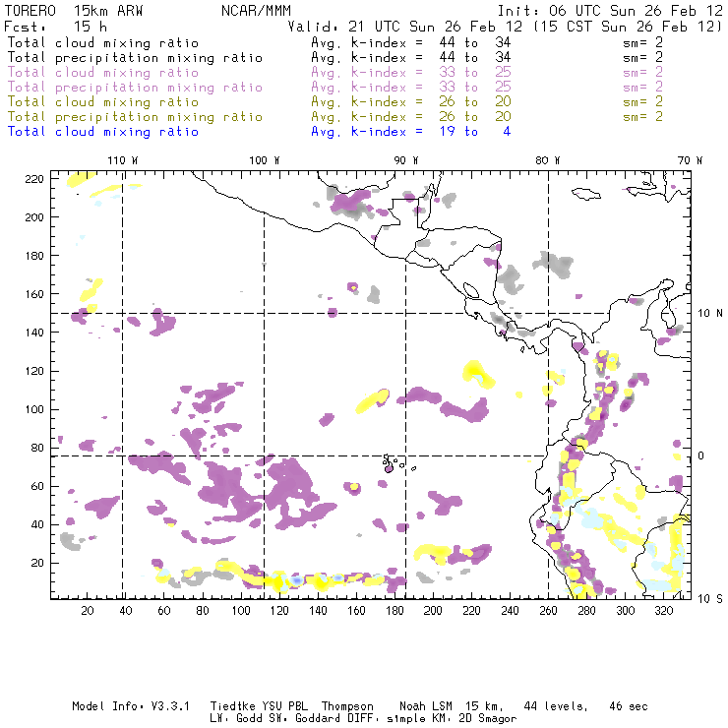The image size is (728, 728).
Task: Click the "46 sec" timestep footer text
Action: click(x=629, y=706)
